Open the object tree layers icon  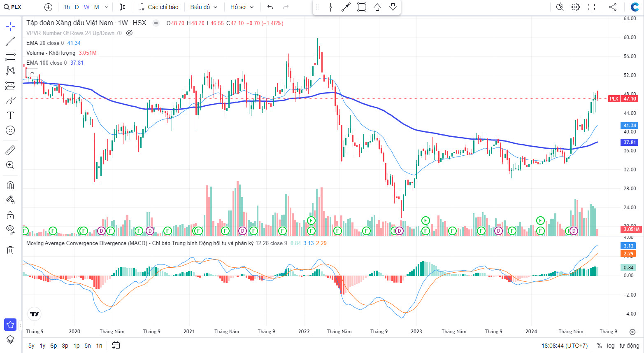(10, 339)
